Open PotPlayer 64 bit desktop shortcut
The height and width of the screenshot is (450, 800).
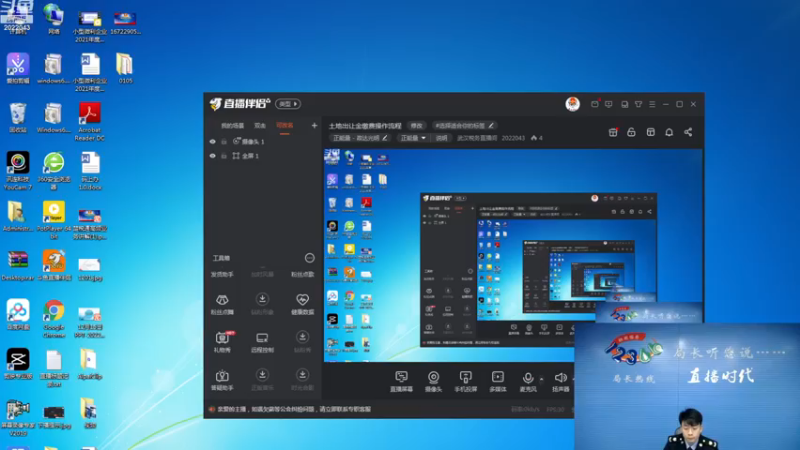click(54, 220)
